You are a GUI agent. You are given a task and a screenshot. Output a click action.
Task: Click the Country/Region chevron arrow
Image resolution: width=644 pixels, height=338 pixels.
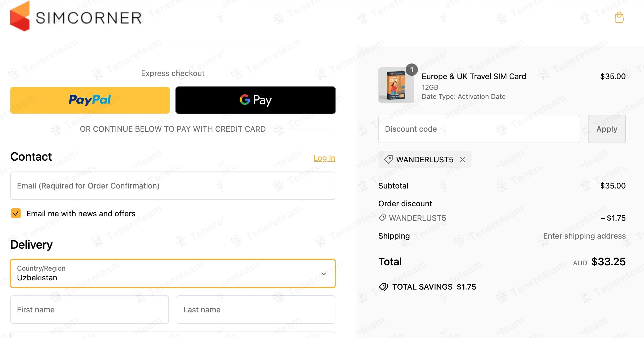(324, 274)
